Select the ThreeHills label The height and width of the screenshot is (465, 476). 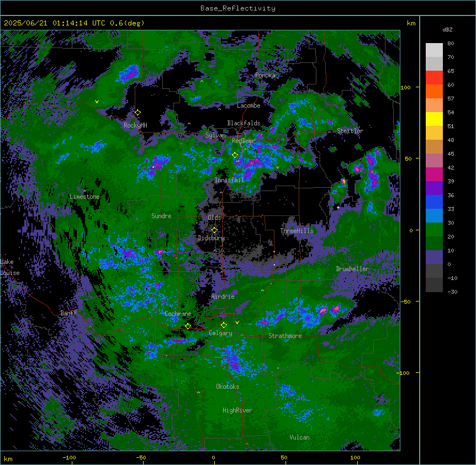pos(297,231)
